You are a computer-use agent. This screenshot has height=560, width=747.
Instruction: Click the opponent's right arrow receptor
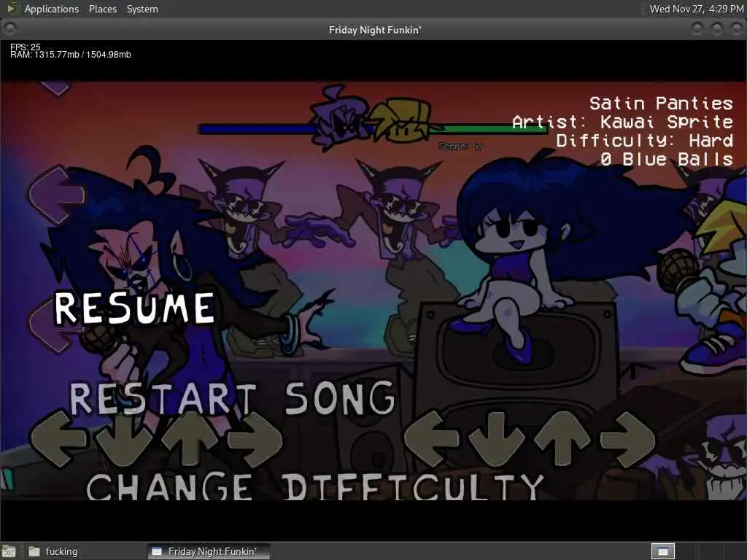point(255,438)
